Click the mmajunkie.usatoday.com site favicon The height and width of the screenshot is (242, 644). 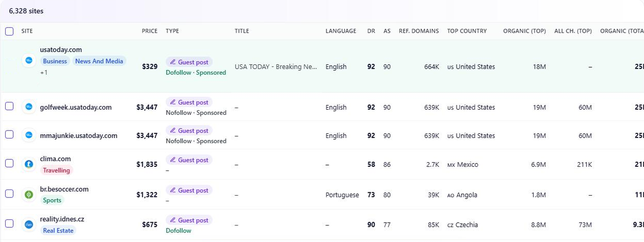[x=29, y=135]
